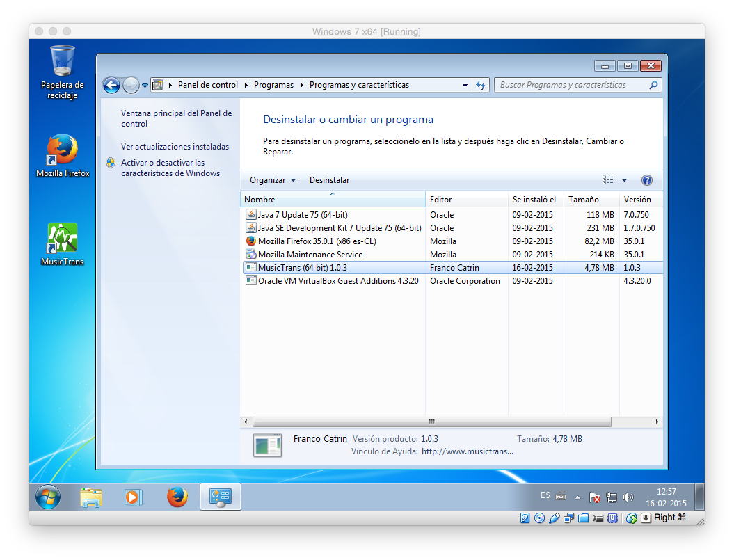
Task: Click the horizontal scrollbar thumb of the list
Action: tap(431, 422)
